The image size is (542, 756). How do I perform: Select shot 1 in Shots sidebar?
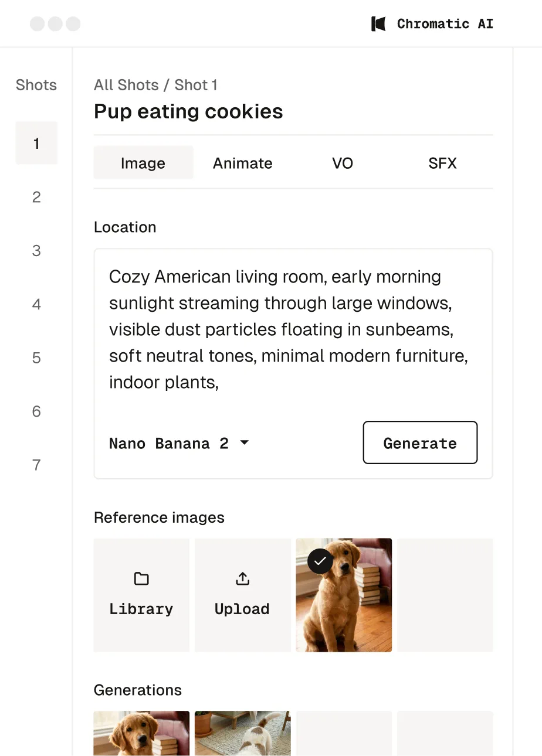tap(36, 143)
